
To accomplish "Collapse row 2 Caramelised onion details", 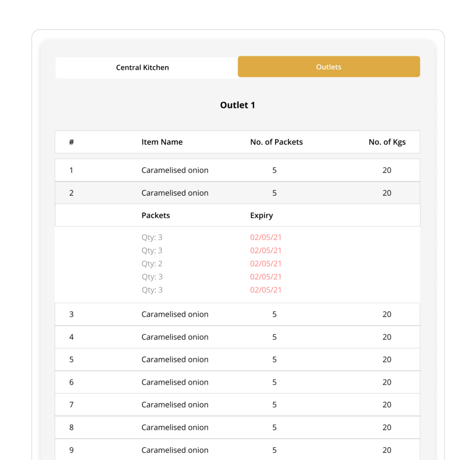I will click(x=238, y=193).
